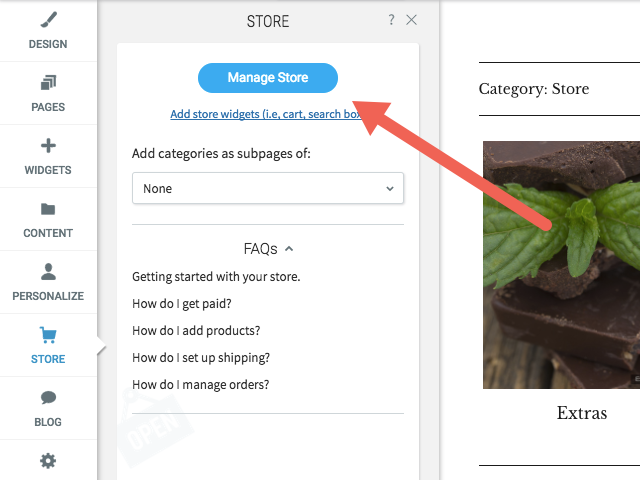
Task: Collapse the FAQs section chevron
Action: [x=289, y=249]
